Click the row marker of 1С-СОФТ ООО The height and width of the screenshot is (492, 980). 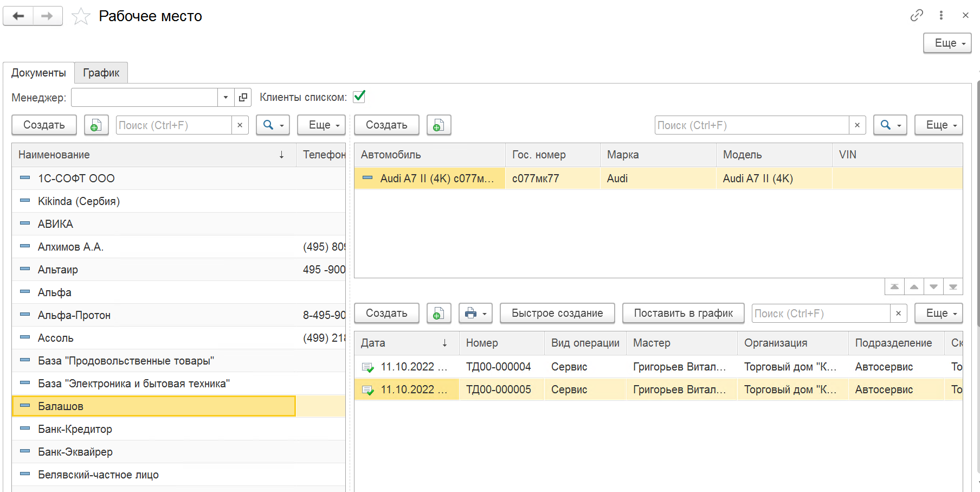click(x=25, y=178)
